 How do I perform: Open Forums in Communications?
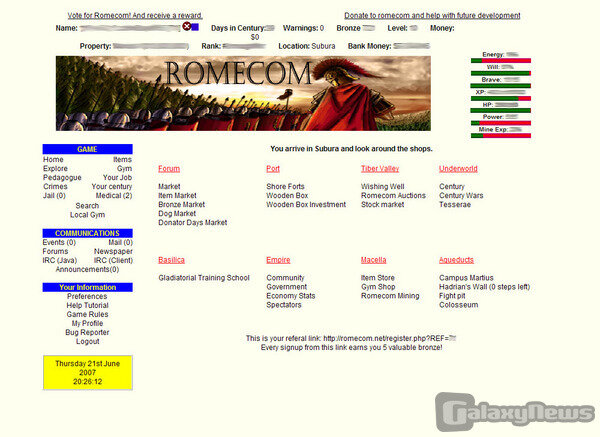coord(55,251)
